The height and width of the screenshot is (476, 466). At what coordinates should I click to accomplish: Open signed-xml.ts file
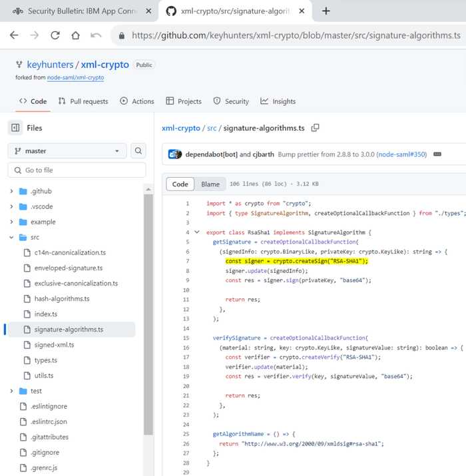tap(54, 345)
